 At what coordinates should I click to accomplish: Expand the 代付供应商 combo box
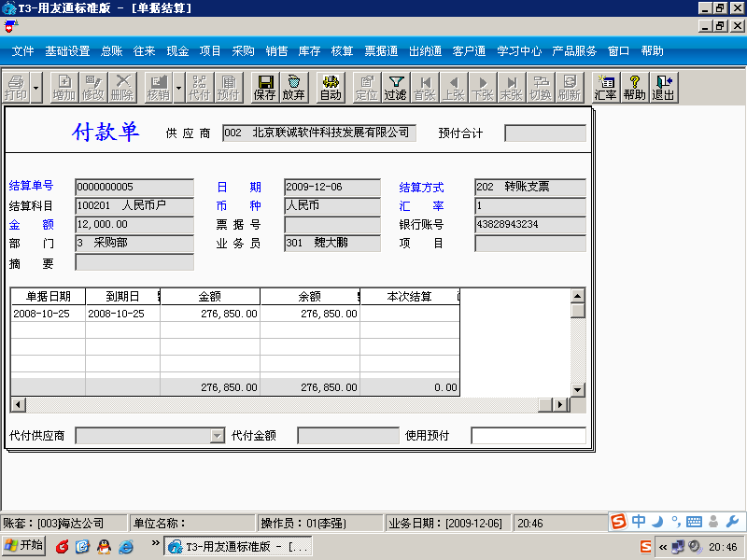218,436
